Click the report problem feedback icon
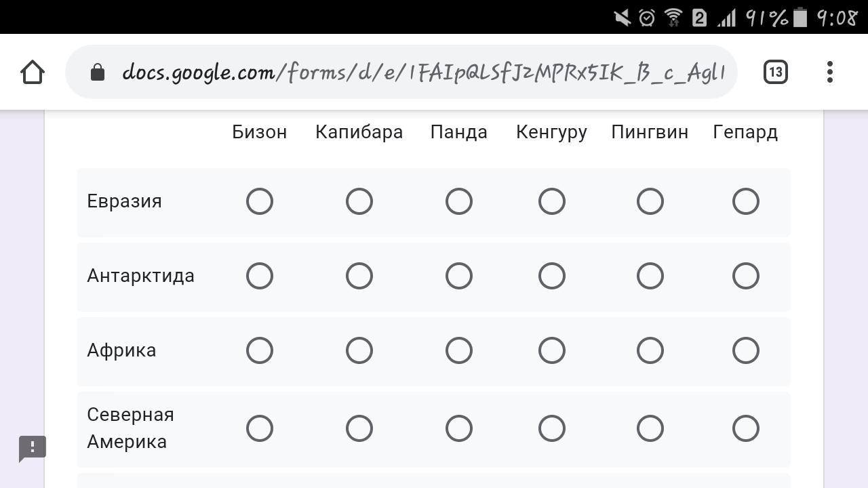 [32, 448]
